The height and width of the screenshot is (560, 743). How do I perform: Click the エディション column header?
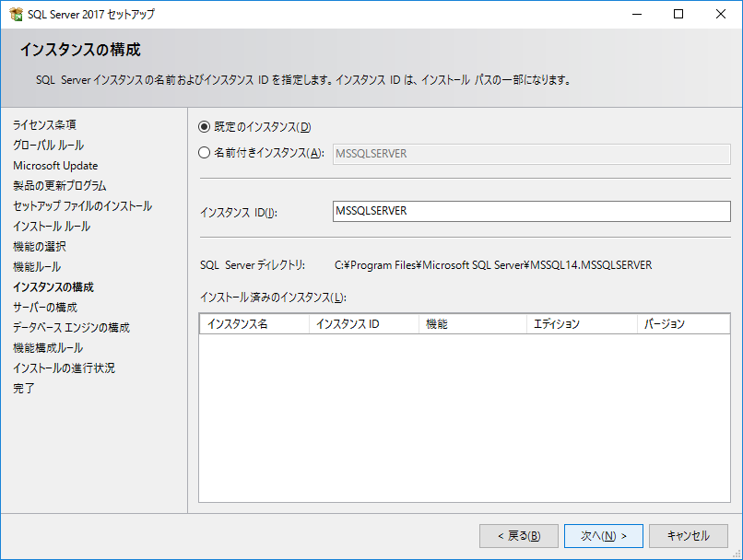(583, 324)
